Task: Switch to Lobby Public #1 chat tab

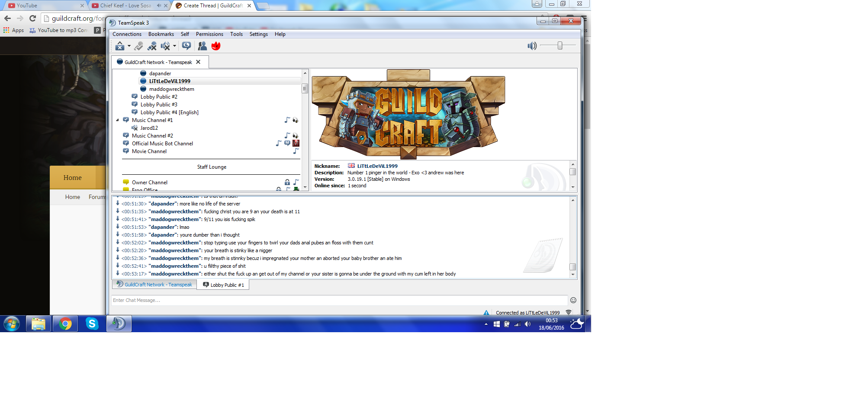Action: click(x=223, y=285)
